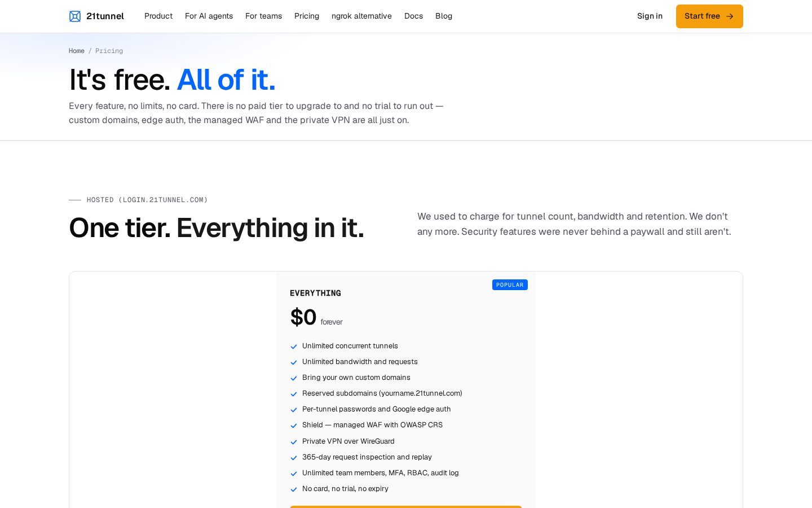Go to Home via the breadcrumb
This screenshot has height=508, width=812.
[77, 51]
